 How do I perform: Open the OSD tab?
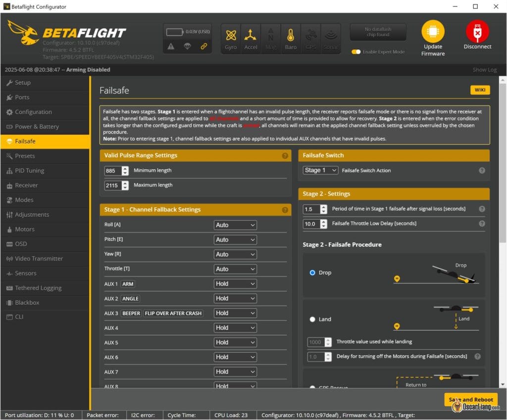[x=45, y=244]
